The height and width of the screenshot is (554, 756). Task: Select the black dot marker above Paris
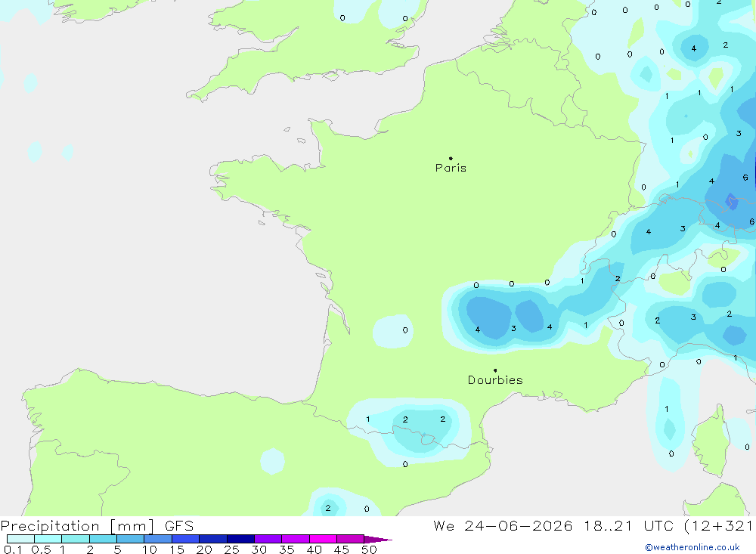click(x=451, y=158)
